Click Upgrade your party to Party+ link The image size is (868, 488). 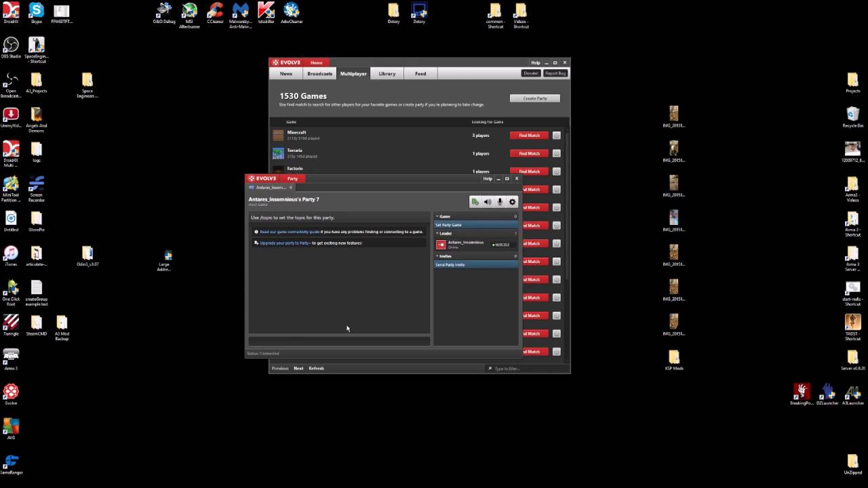coord(285,243)
